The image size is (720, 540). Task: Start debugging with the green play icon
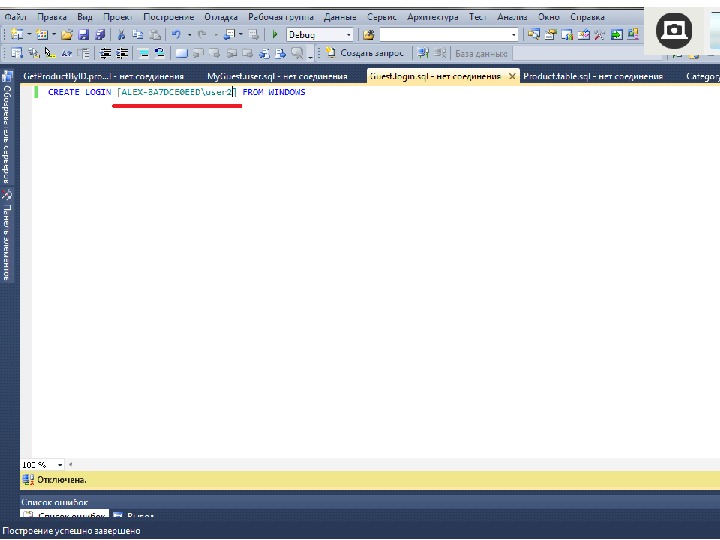click(x=275, y=34)
